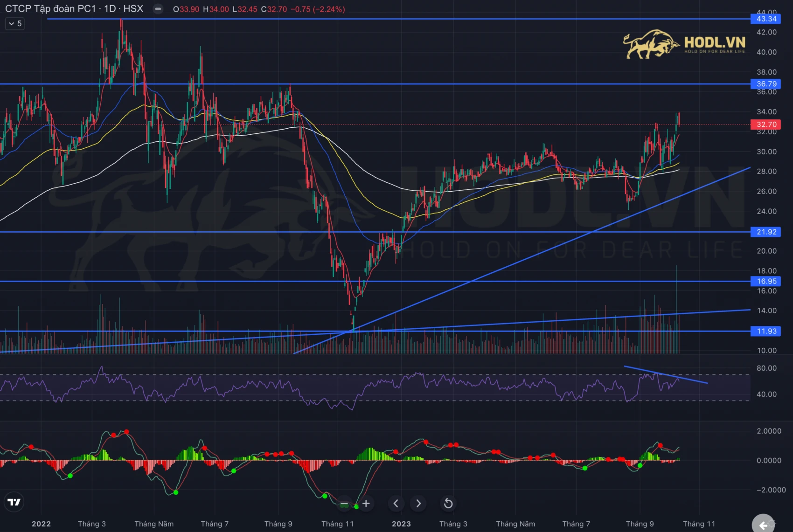Click the 11.93 price level label
This screenshot has width=793, height=532.
[766, 331]
